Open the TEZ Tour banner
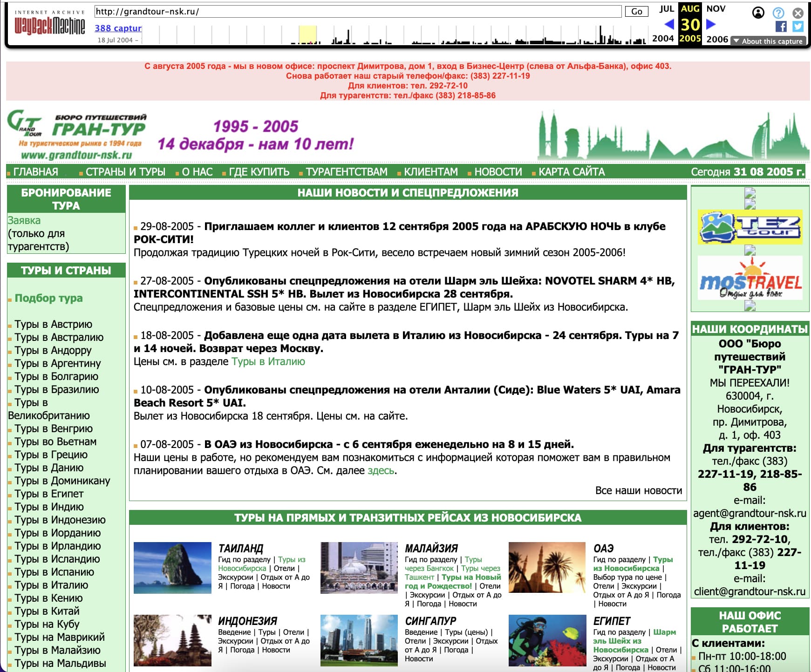This screenshot has width=811, height=672. pyautogui.click(x=750, y=227)
